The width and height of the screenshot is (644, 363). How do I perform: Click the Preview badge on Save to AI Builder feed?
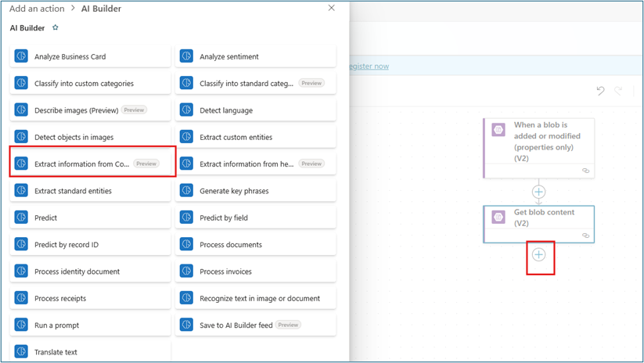[x=288, y=325]
